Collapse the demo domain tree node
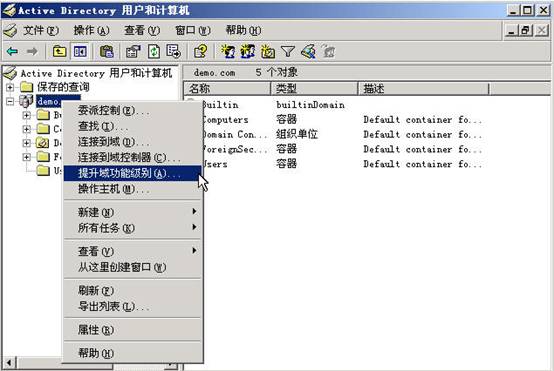554x371 pixels. [x=10, y=101]
